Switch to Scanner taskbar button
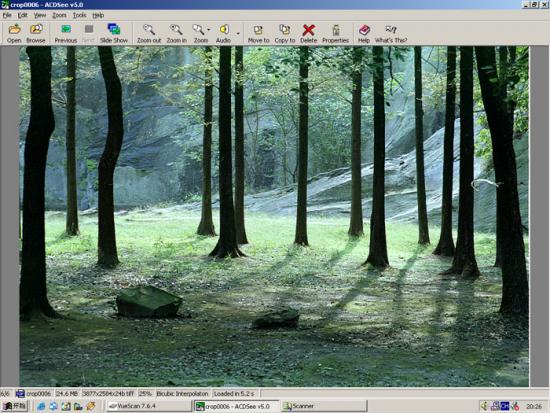The width and height of the screenshot is (550, 413). (324, 406)
